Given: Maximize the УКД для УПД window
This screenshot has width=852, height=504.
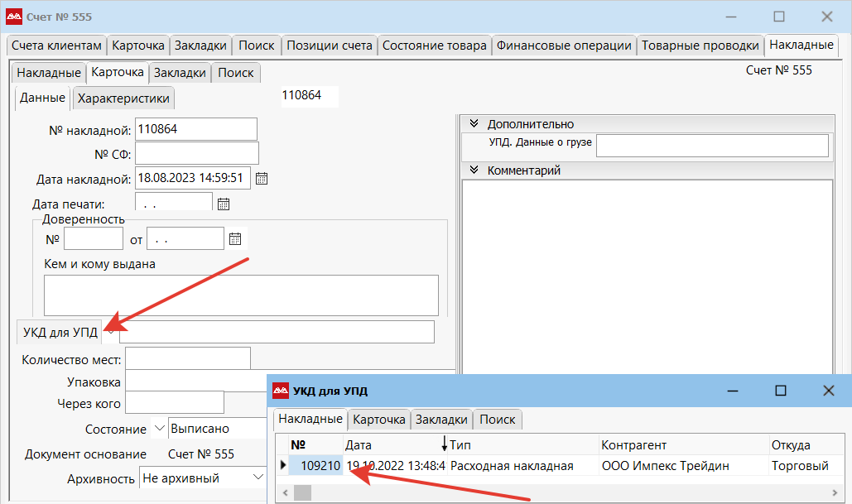Looking at the screenshot, I should [x=780, y=391].
